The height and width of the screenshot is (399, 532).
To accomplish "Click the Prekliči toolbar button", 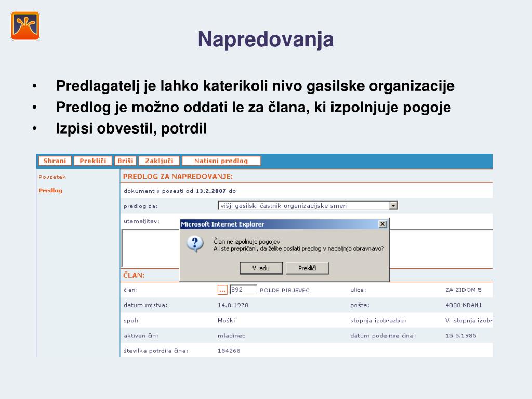I will 92,161.
